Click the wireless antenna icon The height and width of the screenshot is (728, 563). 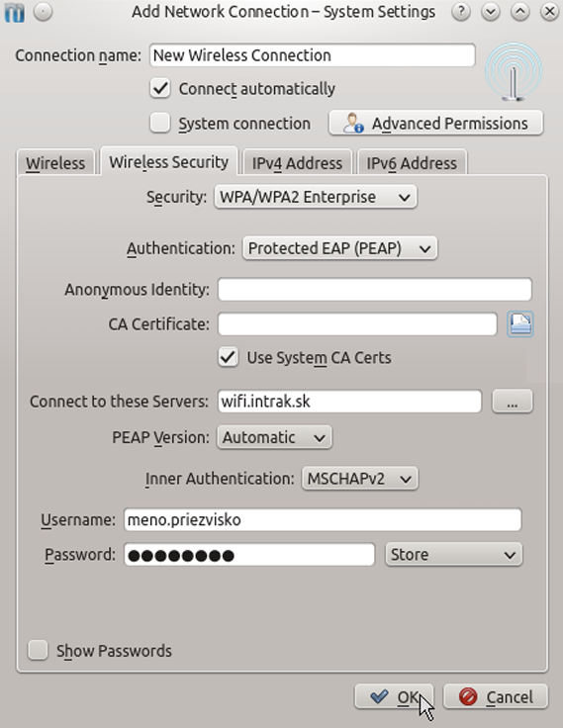coord(514,72)
